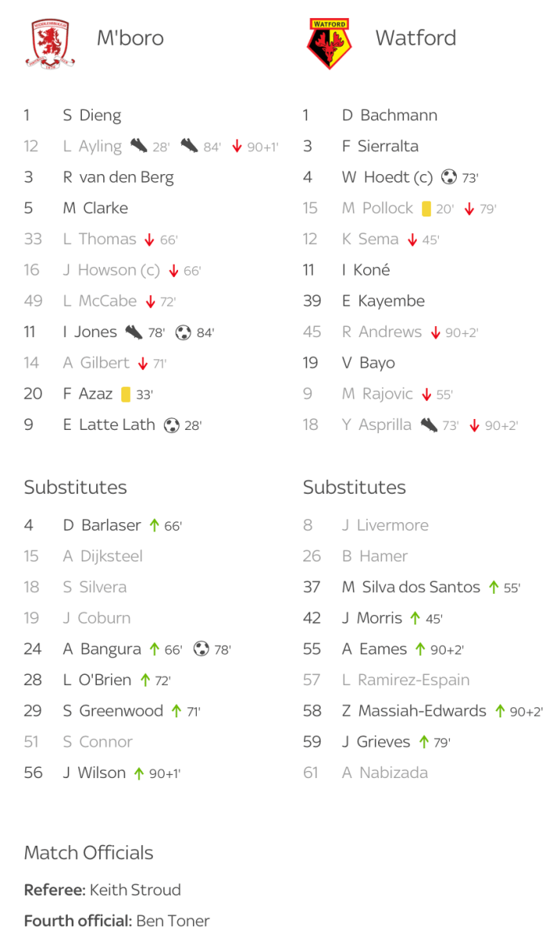Open the Watford team name
Image resolution: width=560 pixels, height=945 pixels.
[415, 38]
